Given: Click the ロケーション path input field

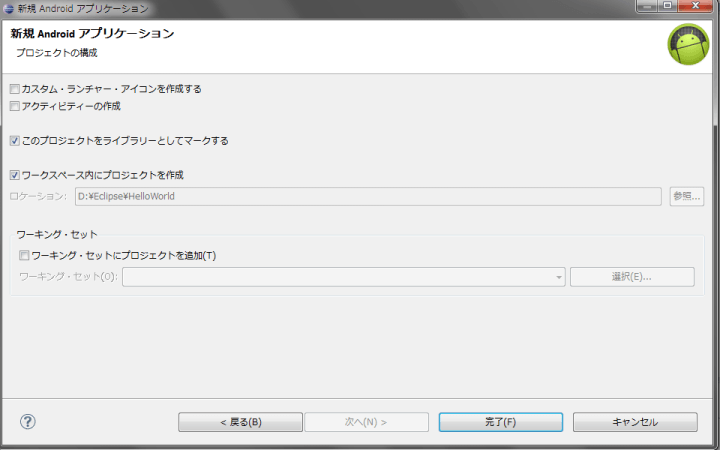Looking at the screenshot, I should click(367, 196).
